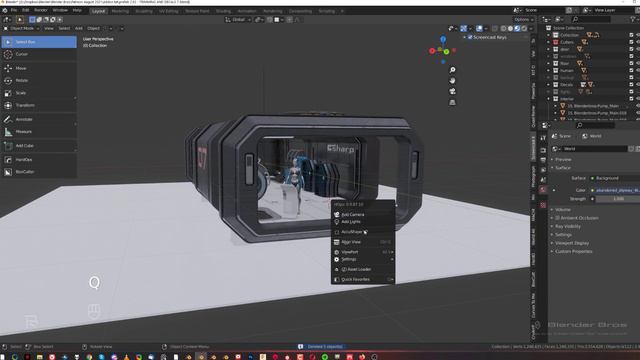Open the Global orientation dropdown
This screenshot has height=360, width=640.
pyautogui.click(x=238, y=19)
